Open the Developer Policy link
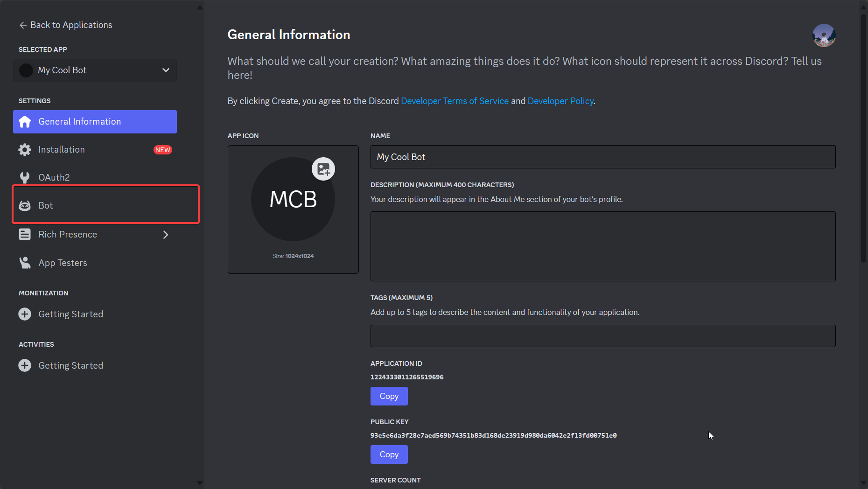This screenshot has width=868, height=489. click(560, 101)
